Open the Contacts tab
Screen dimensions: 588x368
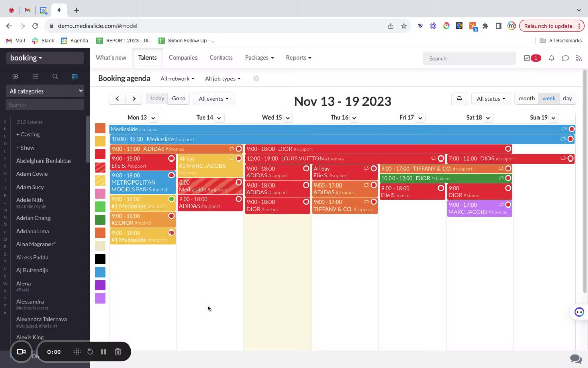click(221, 57)
